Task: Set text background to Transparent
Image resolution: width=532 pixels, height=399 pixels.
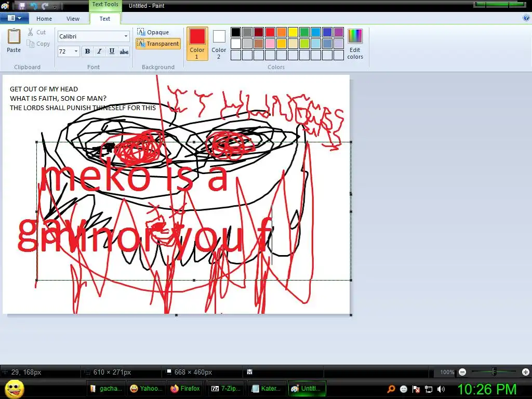Action: [x=158, y=44]
